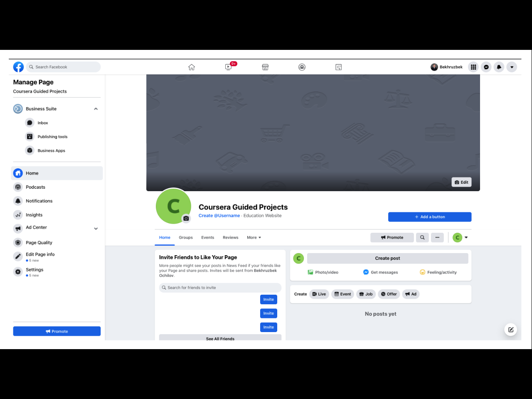Open the Marketplace icon in top bar
This screenshot has height=399, width=532.
pyautogui.click(x=265, y=67)
